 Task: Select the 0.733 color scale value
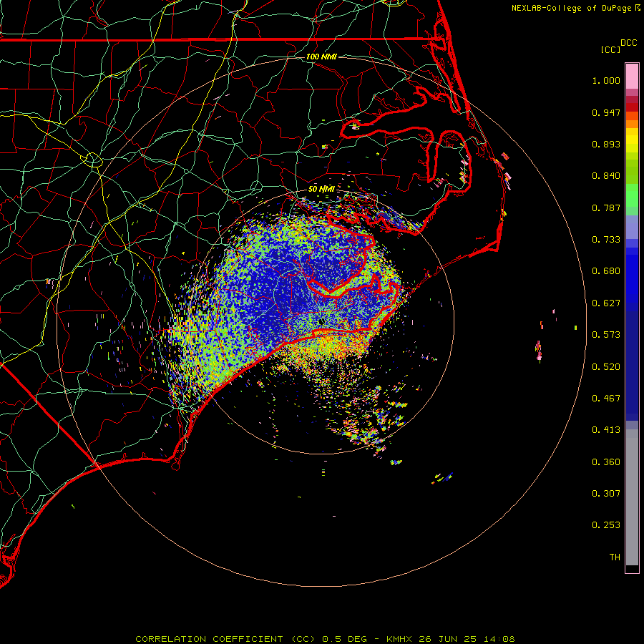[606, 240]
